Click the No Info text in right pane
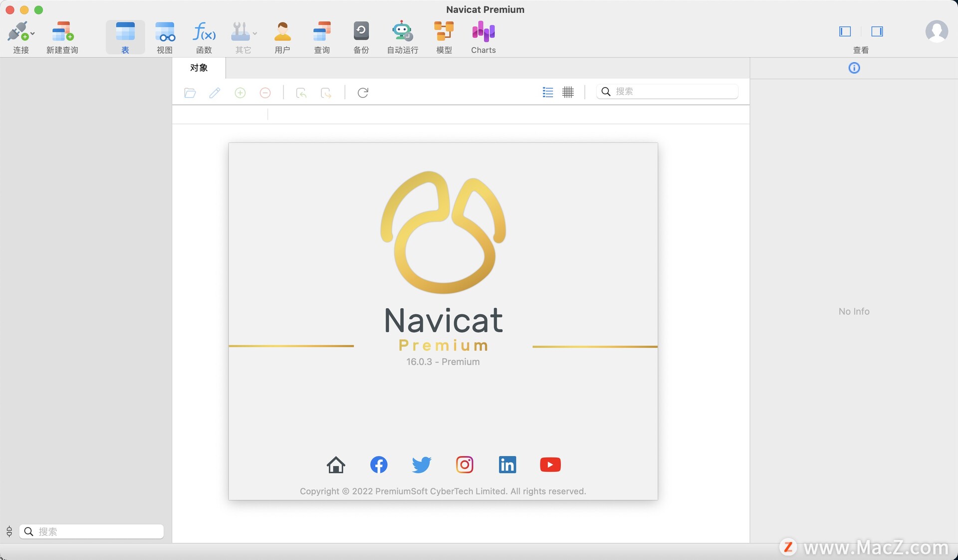The height and width of the screenshot is (560, 958). point(854,311)
